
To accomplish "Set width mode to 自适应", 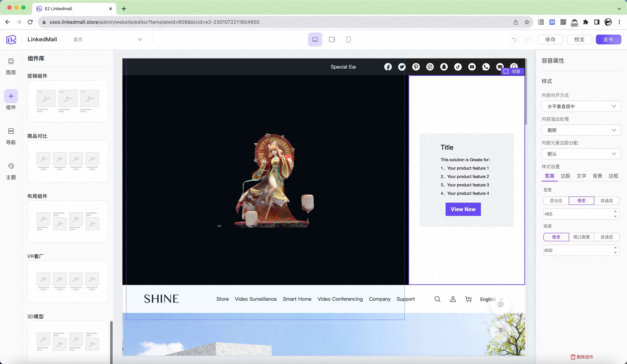I will [607, 201].
